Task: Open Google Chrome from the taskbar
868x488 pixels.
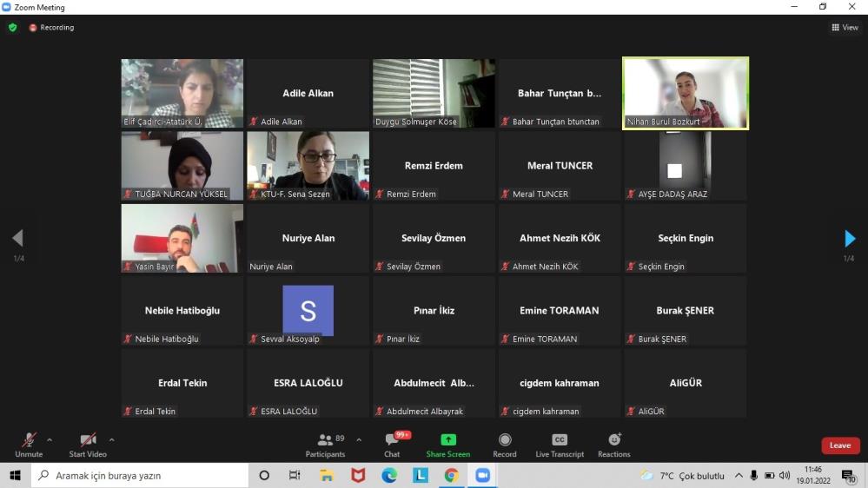Action: (451, 475)
